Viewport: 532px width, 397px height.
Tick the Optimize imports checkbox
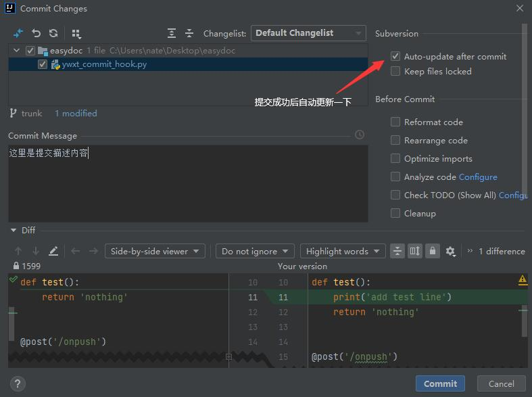pyautogui.click(x=395, y=159)
